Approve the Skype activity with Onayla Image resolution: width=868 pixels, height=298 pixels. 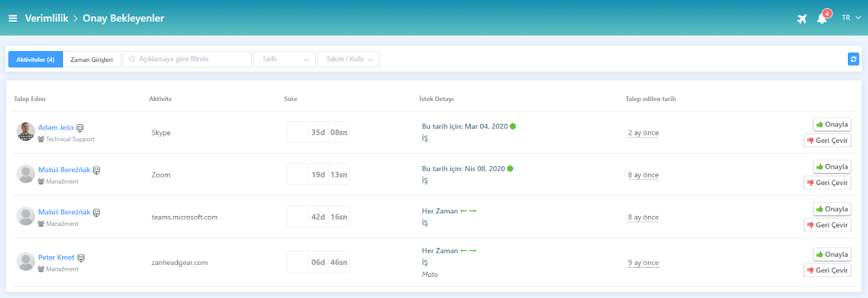(832, 125)
